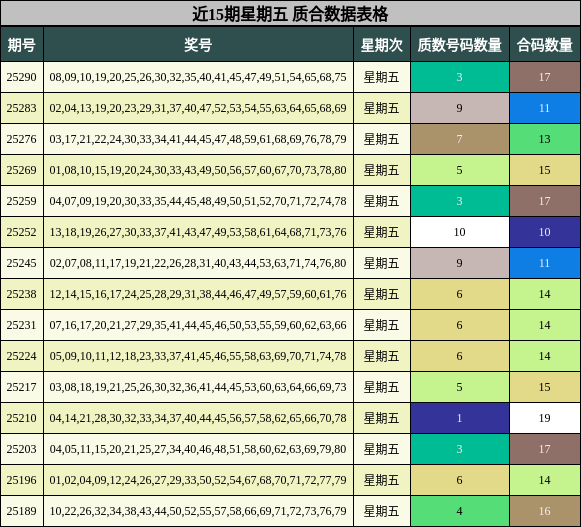Click issue number 25269
The width and height of the screenshot is (581, 527).
(x=21, y=170)
